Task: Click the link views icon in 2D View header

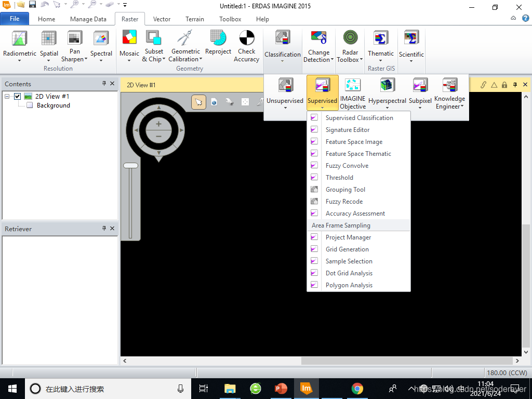Action: pyautogui.click(x=483, y=85)
